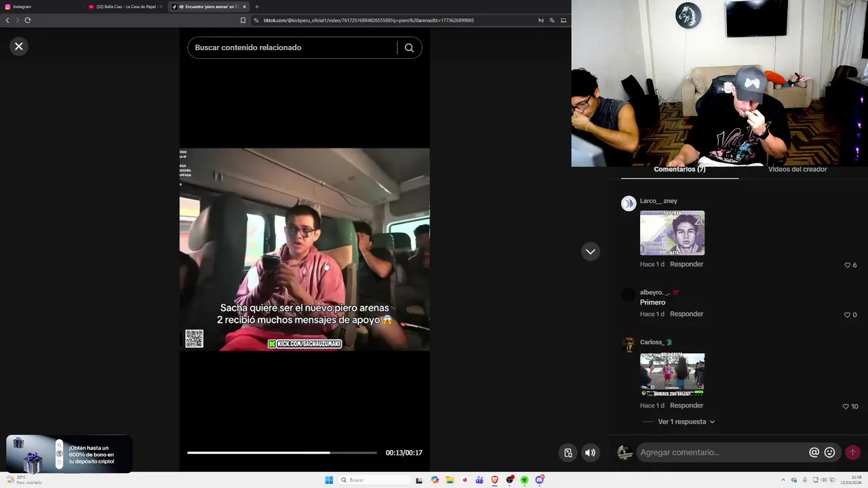The image size is (868, 488).
Task: Click Carloss_ username
Action: [652, 342]
